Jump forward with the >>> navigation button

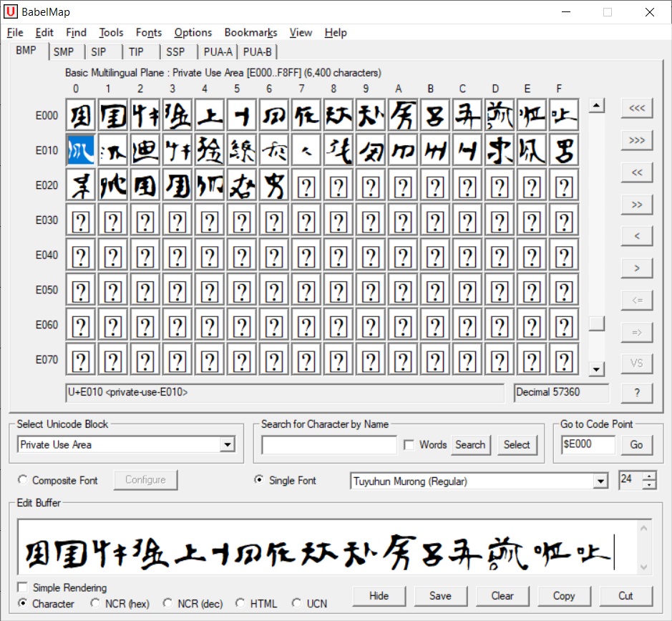637,140
